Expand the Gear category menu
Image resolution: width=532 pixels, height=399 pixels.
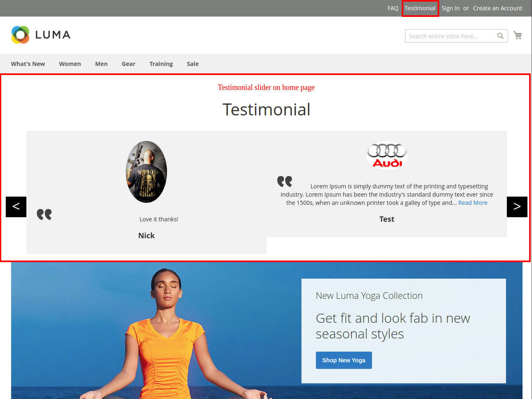128,64
